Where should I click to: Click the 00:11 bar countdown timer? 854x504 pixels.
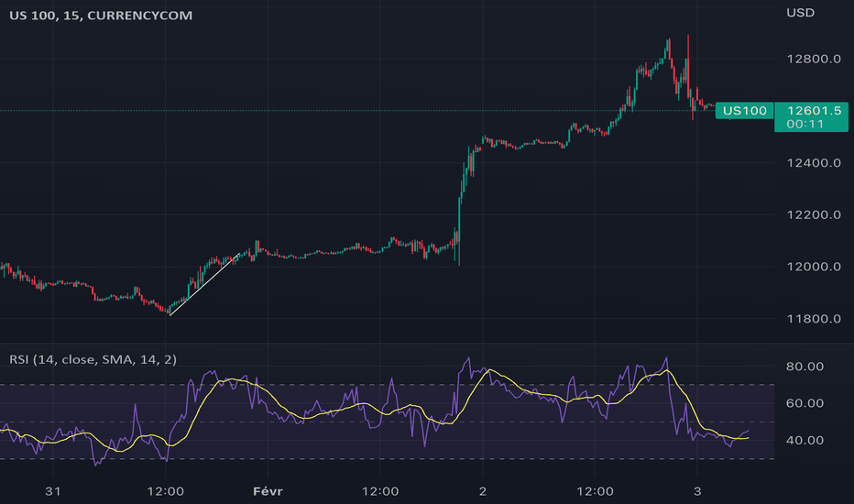pos(805,125)
